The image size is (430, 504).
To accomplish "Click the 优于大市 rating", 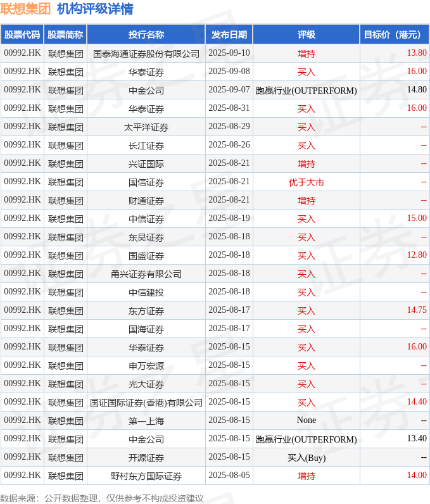I will 307,182.
